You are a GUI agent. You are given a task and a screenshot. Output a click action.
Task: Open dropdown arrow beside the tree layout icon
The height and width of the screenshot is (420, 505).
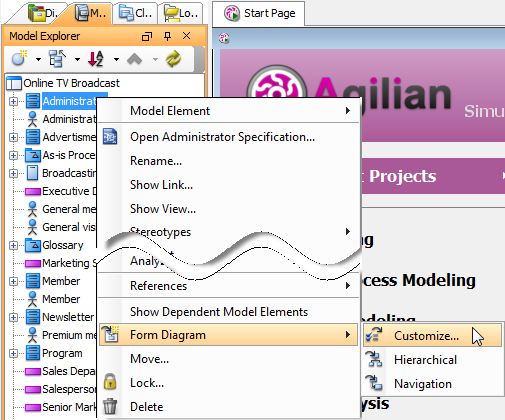click(77, 60)
